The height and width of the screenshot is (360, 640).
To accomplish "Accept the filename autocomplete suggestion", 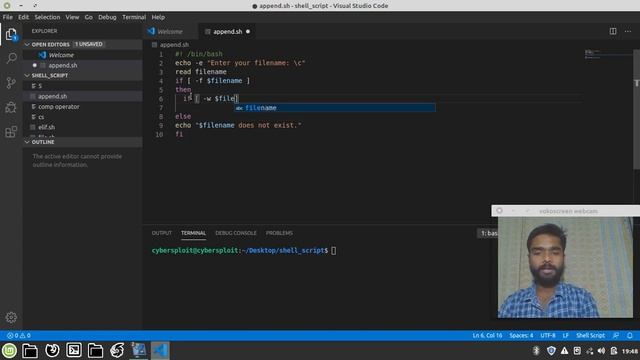I will click(334, 108).
